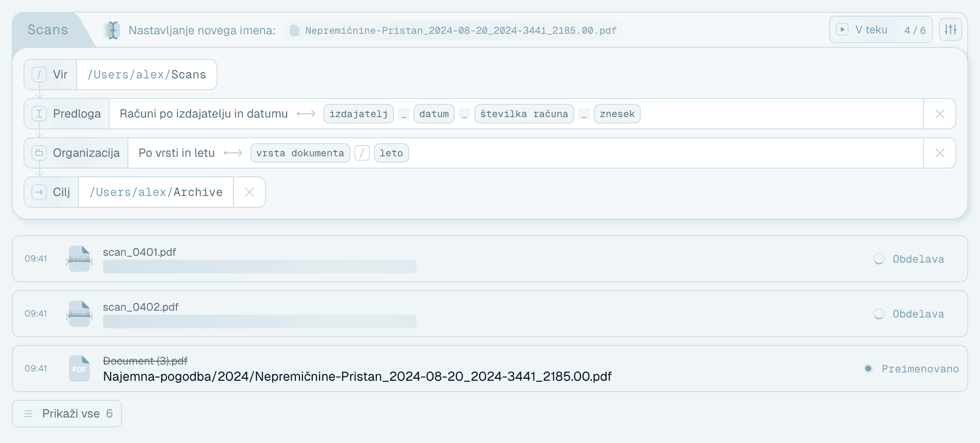Click the Najemna-pogodba/2024 renamed file path
The width and height of the screenshot is (980, 443).
tap(357, 376)
